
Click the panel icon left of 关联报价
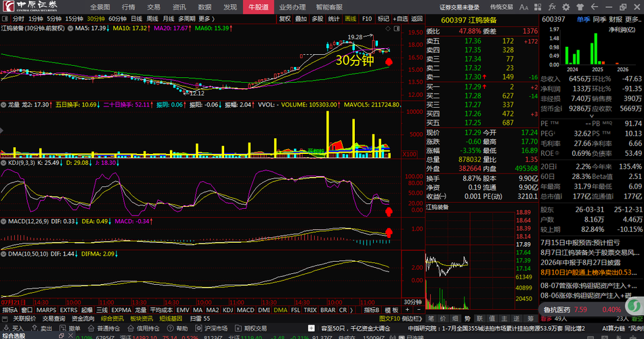[x=5, y=319]
